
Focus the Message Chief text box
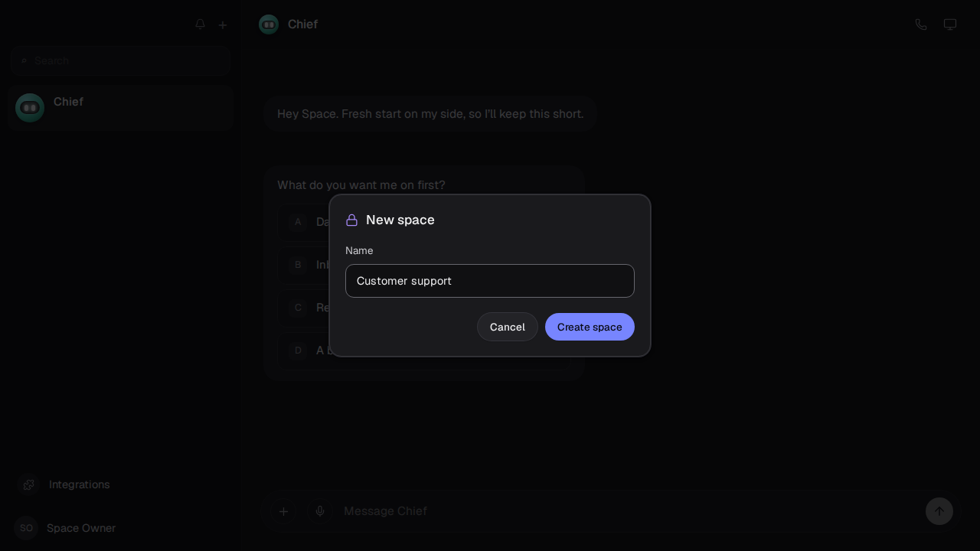[628, 511]
